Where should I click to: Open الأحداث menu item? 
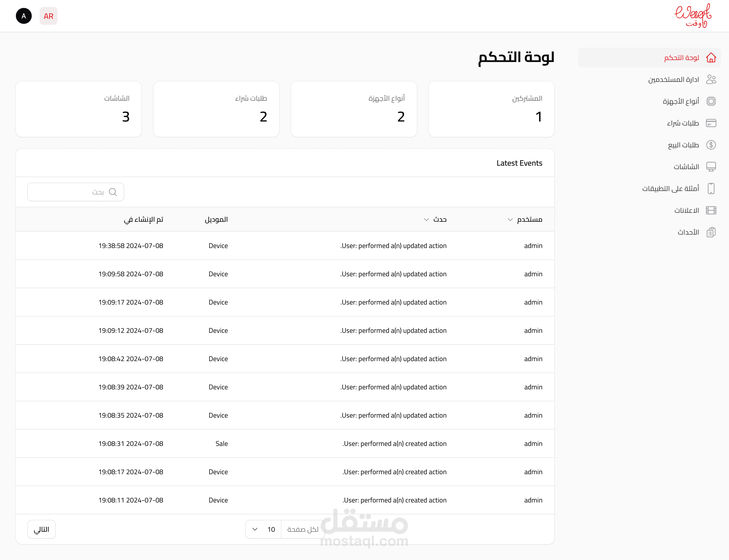coord(688,232)
